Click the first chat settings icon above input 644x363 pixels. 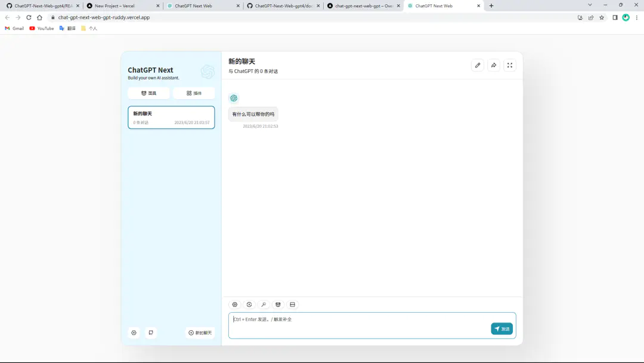(x=234, y=304)
